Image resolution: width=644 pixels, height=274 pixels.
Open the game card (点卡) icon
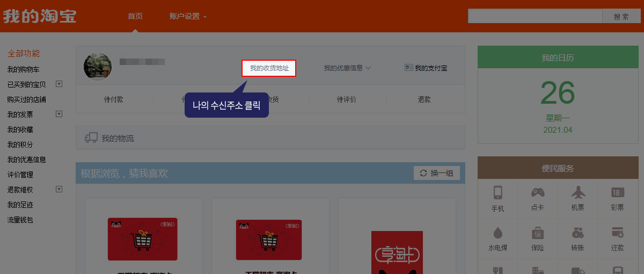click(537, 192)
